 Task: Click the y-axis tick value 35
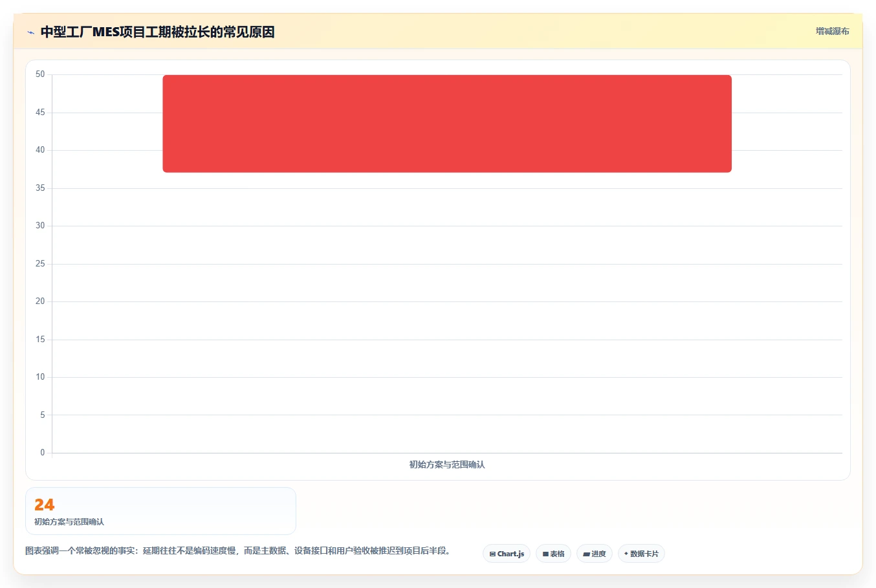(40, 188)
